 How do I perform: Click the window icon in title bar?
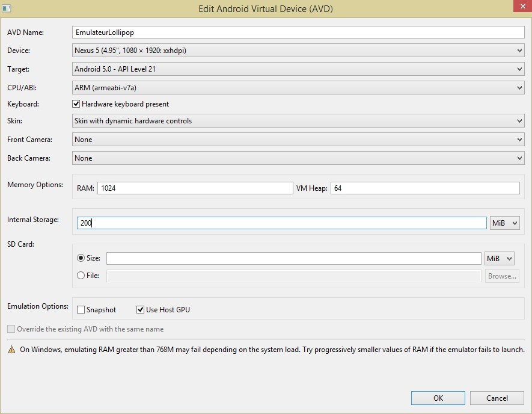click(x=7, y=8)
